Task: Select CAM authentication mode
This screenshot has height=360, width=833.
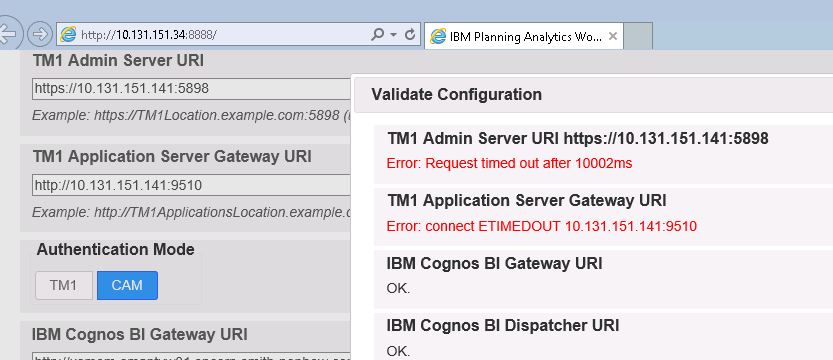Action: coord(128,286)
